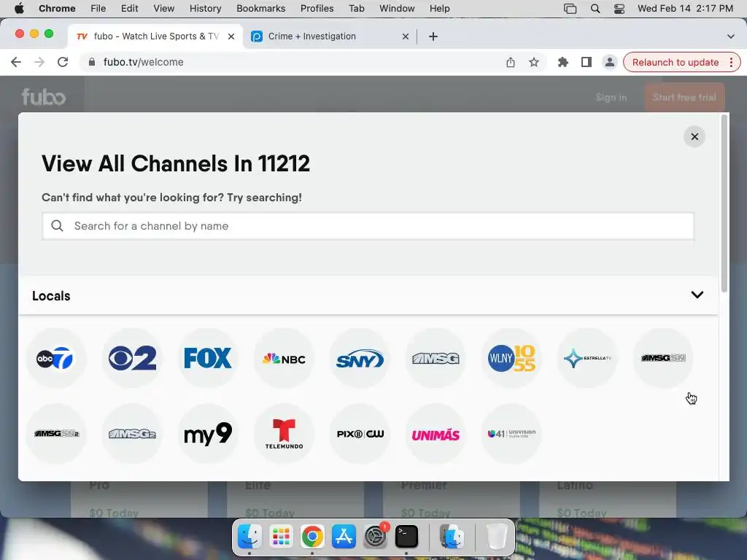Bookmark this page with the star icon
This screenshot has height=560, width=747.
[533, 62]
